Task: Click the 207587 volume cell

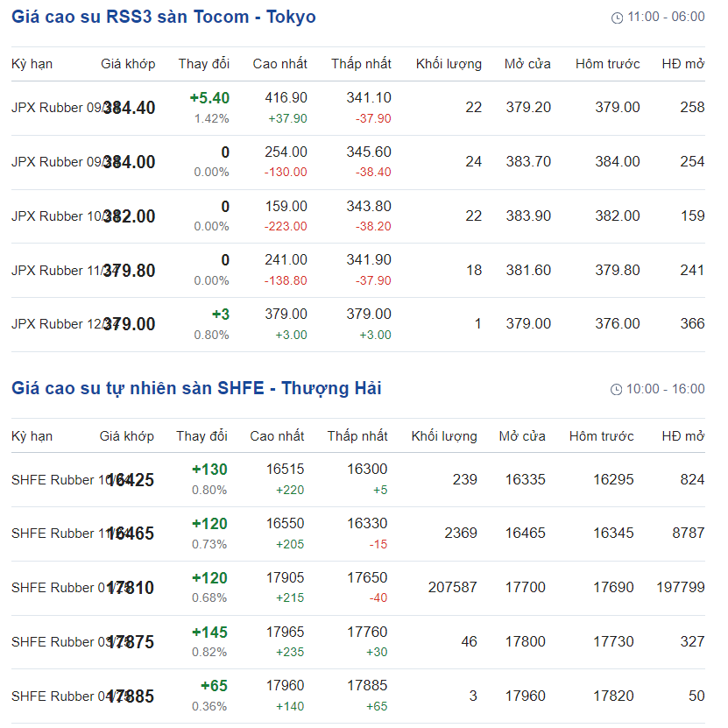Action: pyautogui.click(x=452, y=588)
